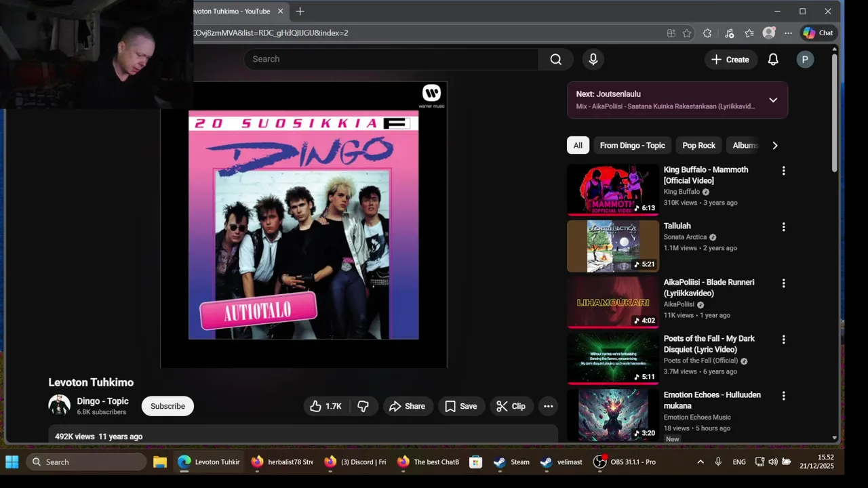Open options for Emotion Echoes video
868x488 pixels.
click(x=783, y=396)
